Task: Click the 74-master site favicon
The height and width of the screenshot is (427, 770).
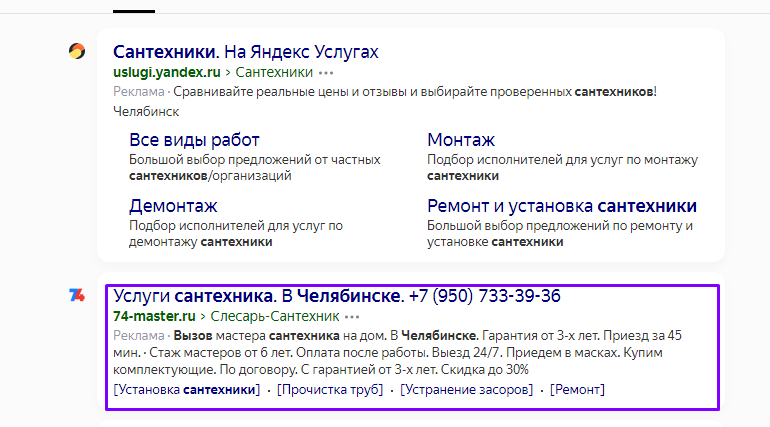Action: pos(77,295)
